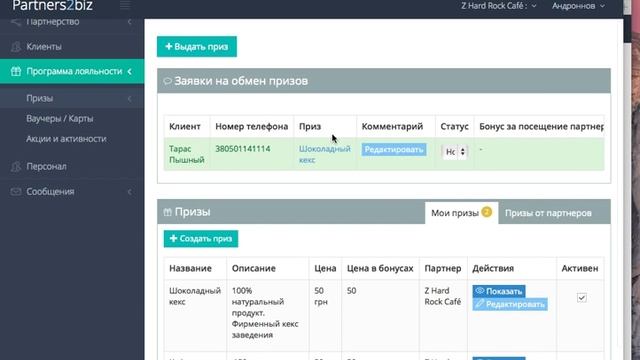Click the Создать приз button
Viewport: 640px width, 360px height.
pyautogui.click(x=201, y=239)
